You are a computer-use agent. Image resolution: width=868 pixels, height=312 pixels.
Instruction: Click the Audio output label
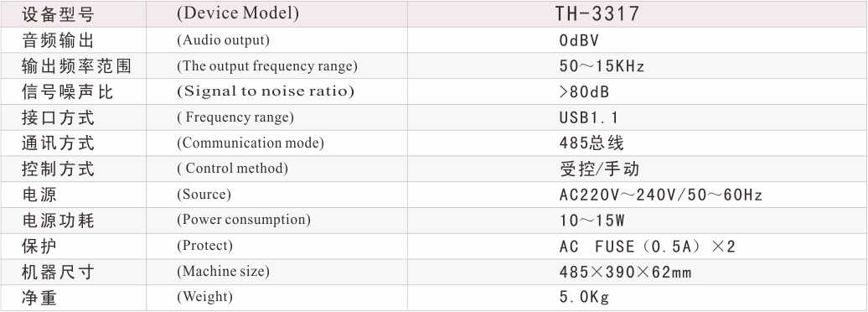(223, 40)
